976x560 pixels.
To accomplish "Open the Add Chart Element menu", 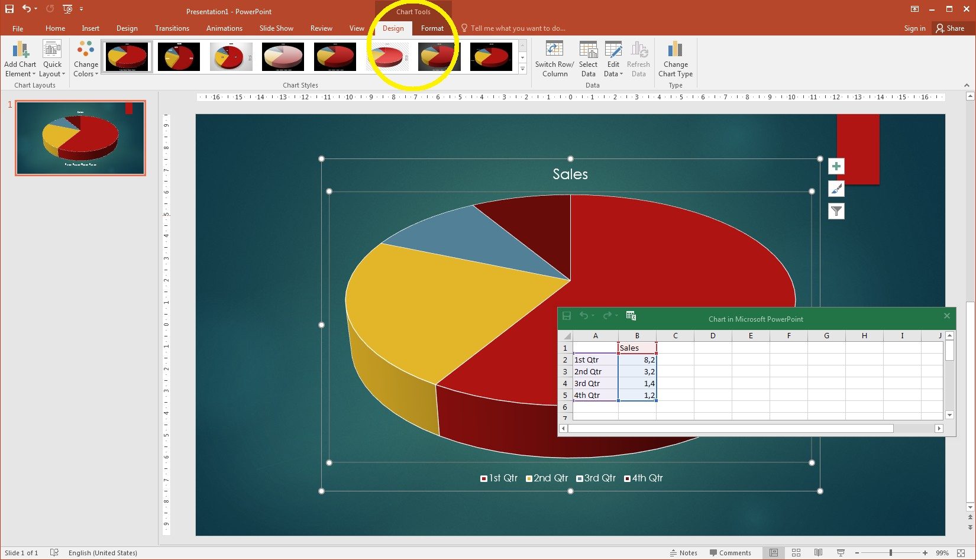I will (20, 59).
